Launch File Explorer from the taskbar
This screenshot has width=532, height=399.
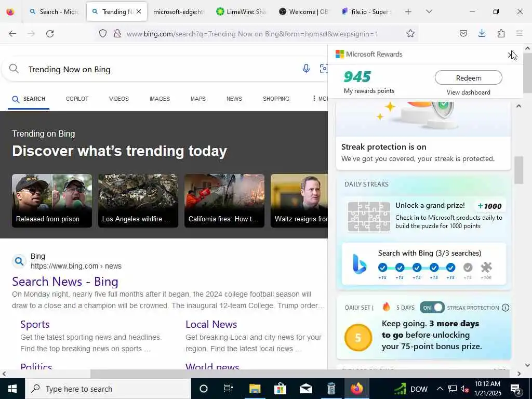255,389
